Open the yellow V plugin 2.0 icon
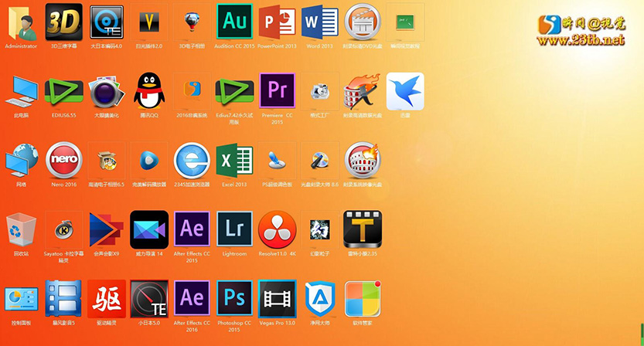Viewport: 644px width, 346px height. click(x=149, y=22)
